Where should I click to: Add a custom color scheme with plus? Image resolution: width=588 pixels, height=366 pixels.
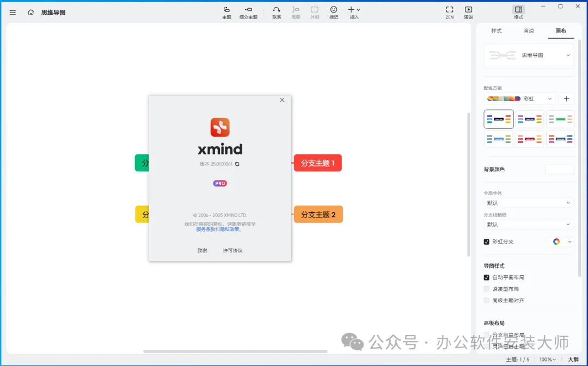point(567,99)
